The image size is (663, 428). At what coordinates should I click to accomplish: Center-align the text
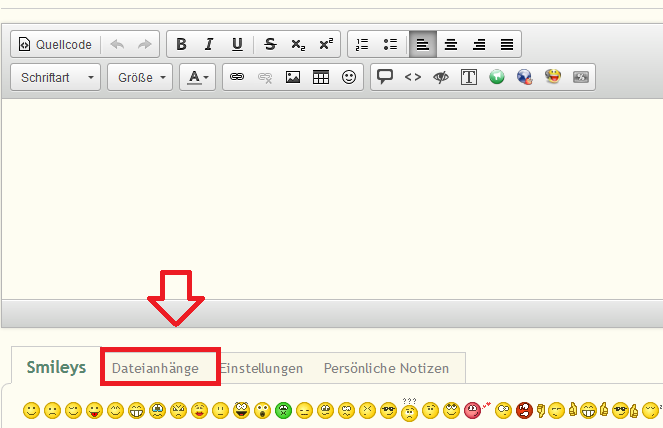pyautogui.click(x=451, y=44)
